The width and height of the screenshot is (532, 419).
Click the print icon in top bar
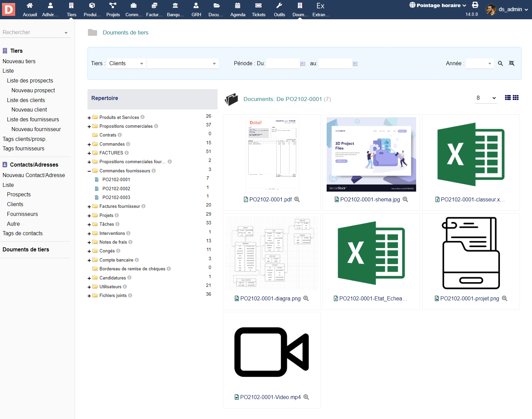click(x=475, y=5)
